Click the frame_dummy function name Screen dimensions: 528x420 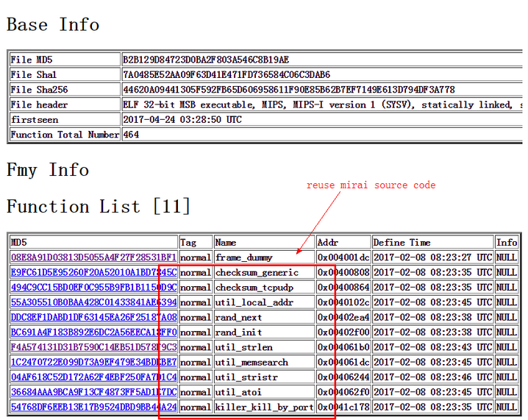coord(244,257)
